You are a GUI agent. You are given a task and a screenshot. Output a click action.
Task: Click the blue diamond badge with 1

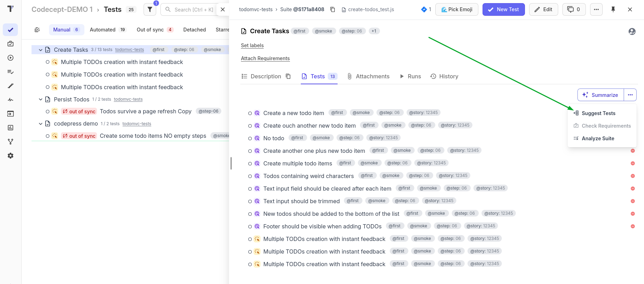[426, 9]
